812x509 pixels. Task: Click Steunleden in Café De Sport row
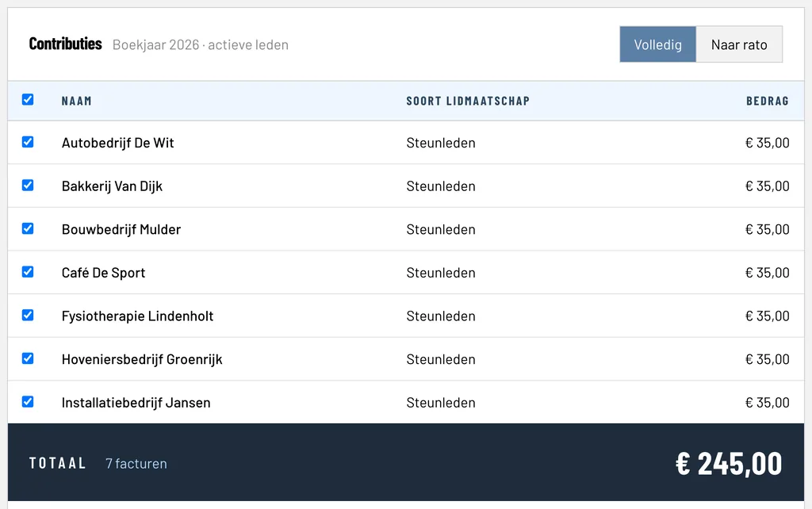point(441,273)
